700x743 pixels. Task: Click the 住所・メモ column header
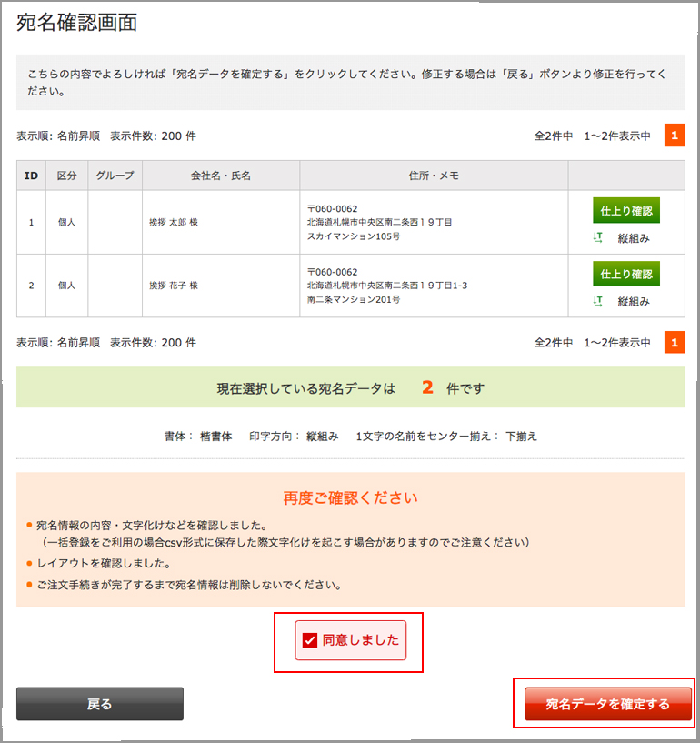[434, 176]
